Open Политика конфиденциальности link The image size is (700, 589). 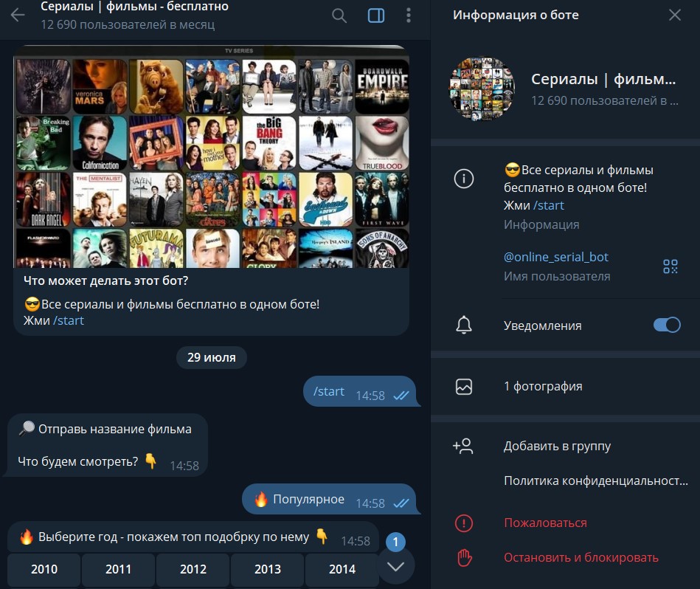[x=595, y=480]
